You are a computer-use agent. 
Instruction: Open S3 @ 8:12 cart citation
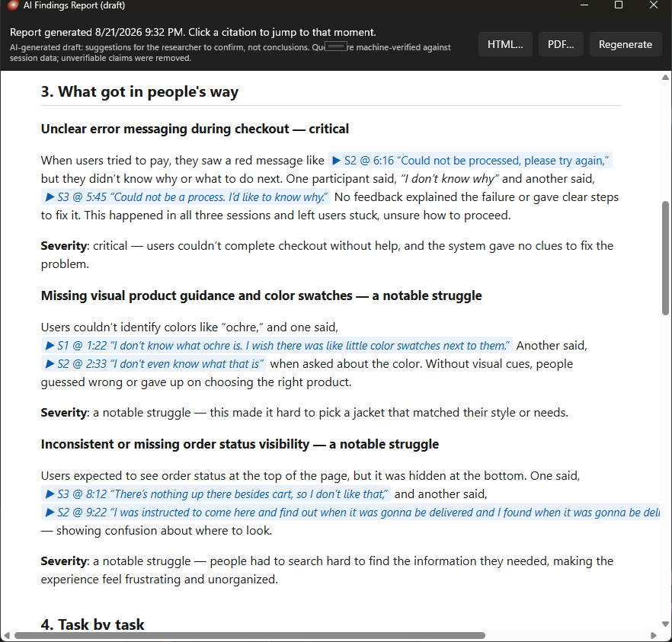(x=216, y=494)
